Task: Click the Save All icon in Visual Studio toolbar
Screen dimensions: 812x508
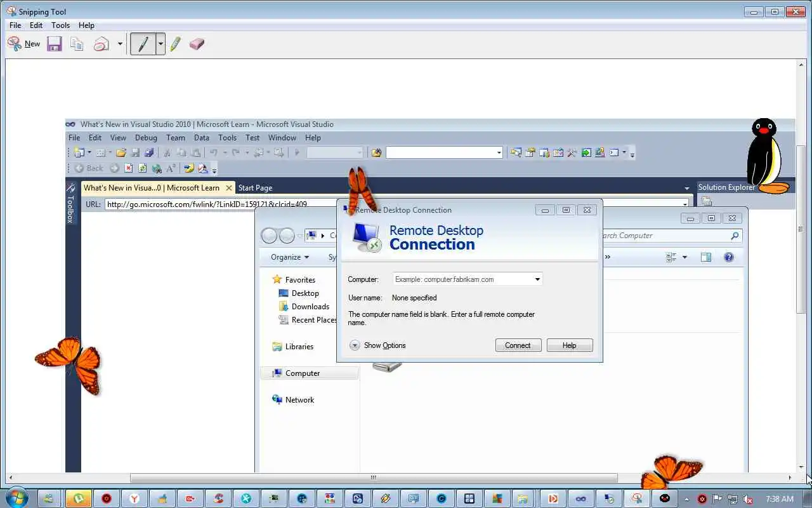Action: tap(149, 152)
